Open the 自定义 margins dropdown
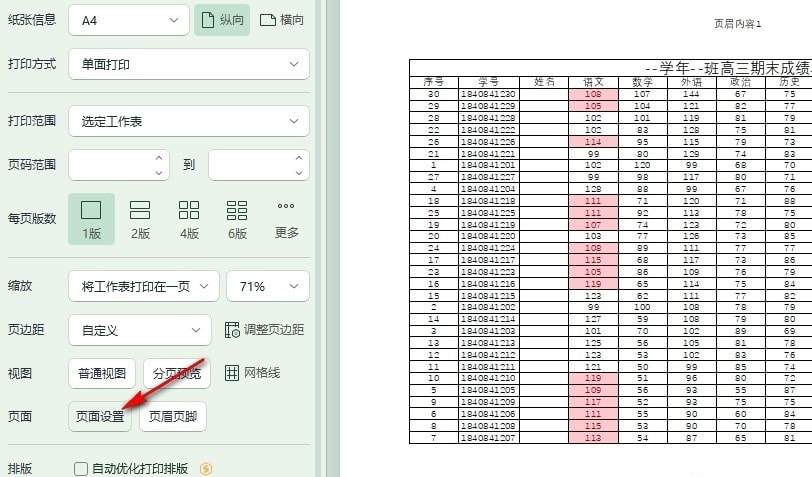 pyautogui.click(x=140, y=330)
